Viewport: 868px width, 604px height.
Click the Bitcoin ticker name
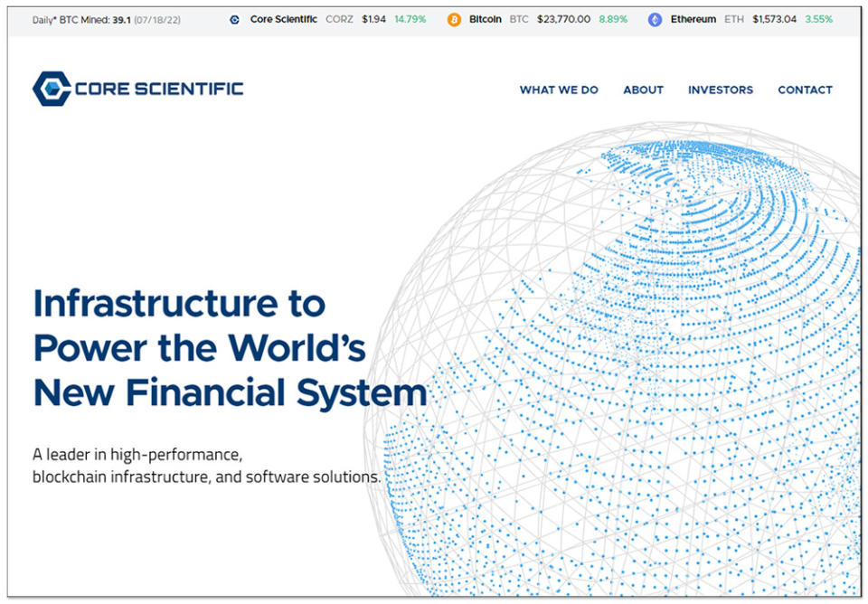click(486, 19)
